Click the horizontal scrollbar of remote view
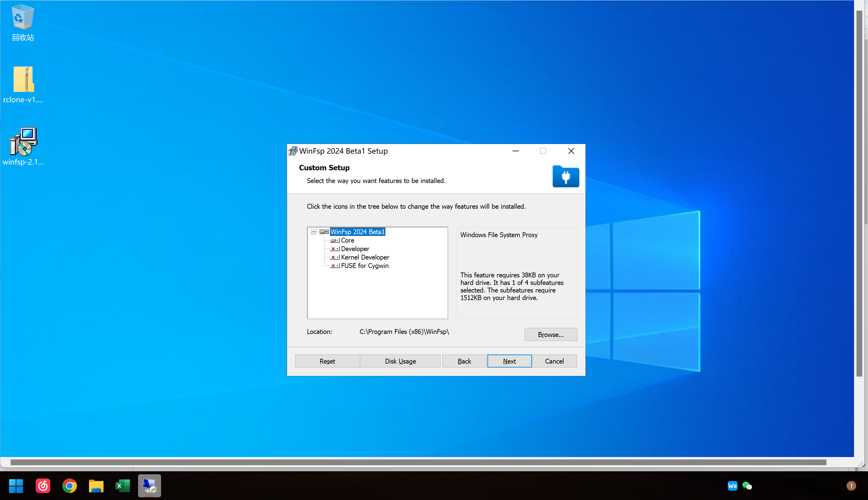Image resolution: width=868 pixels, height=500 pixels. (x=418, y=462)
